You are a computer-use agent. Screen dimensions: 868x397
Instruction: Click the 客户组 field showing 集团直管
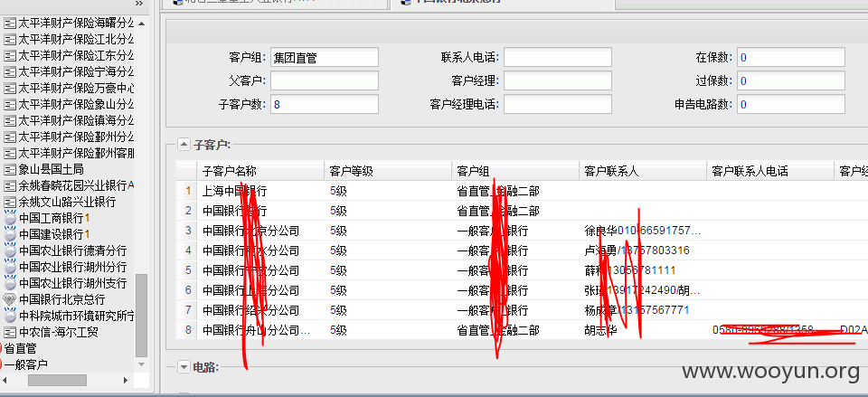pos(325,57)
